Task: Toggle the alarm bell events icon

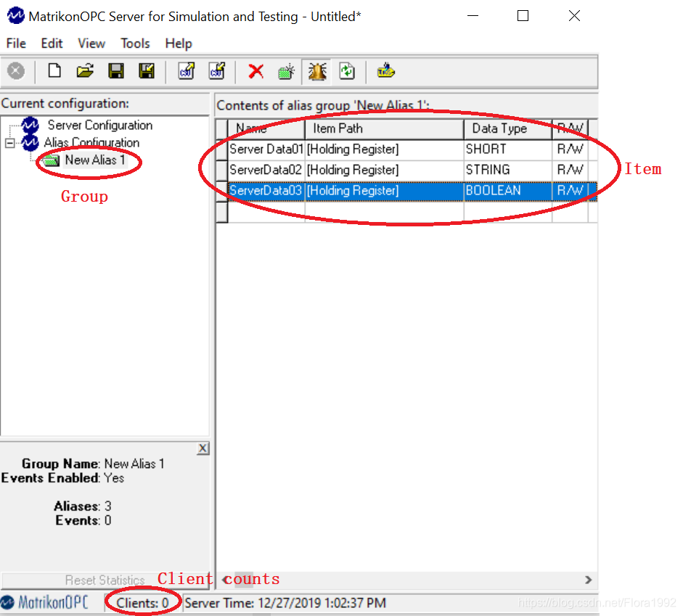Action: [316, 71]
